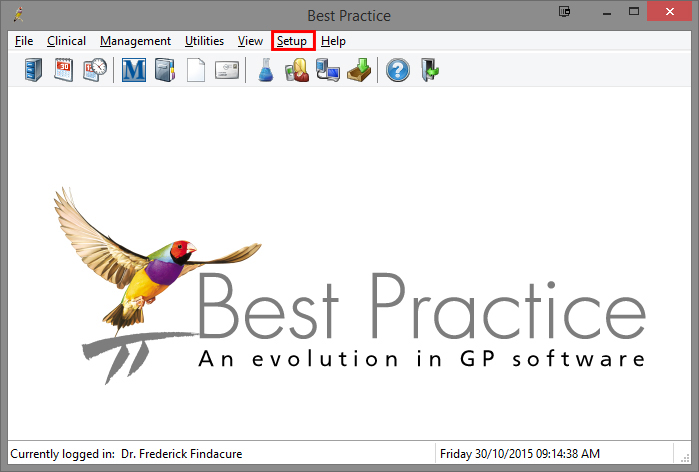Screen dimensions: 699x472
Task: Click the title bar display mode icon
Action: click(x=566, y=12)
